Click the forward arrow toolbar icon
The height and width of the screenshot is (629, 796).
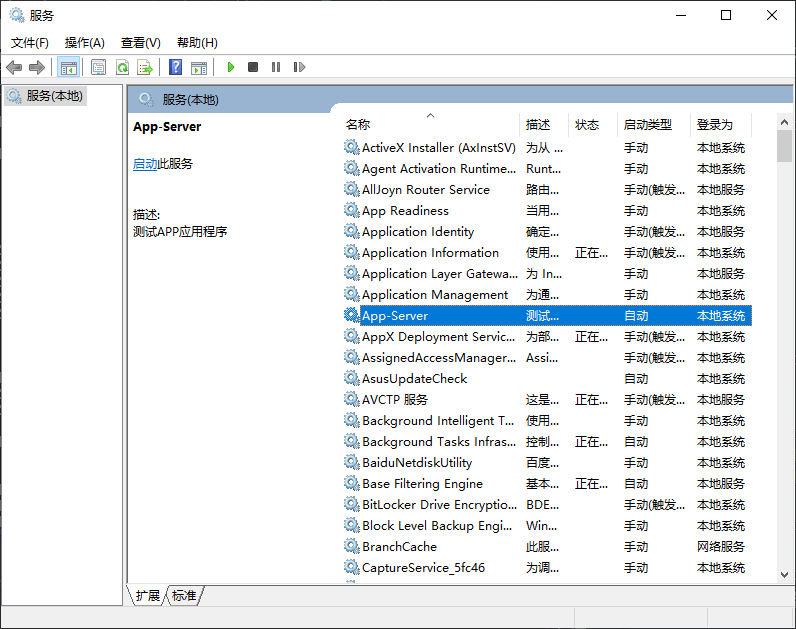click(x=37, y=67)
